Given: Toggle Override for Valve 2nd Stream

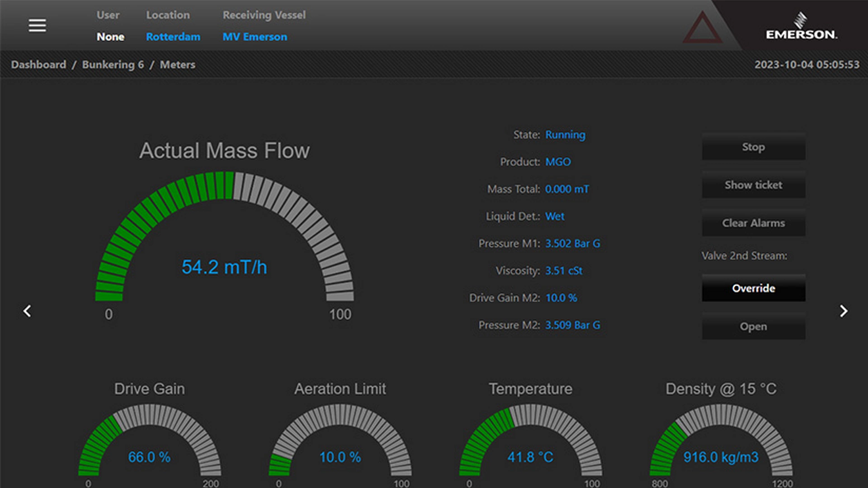Looking at the screenshot, I should coord(753,289).
